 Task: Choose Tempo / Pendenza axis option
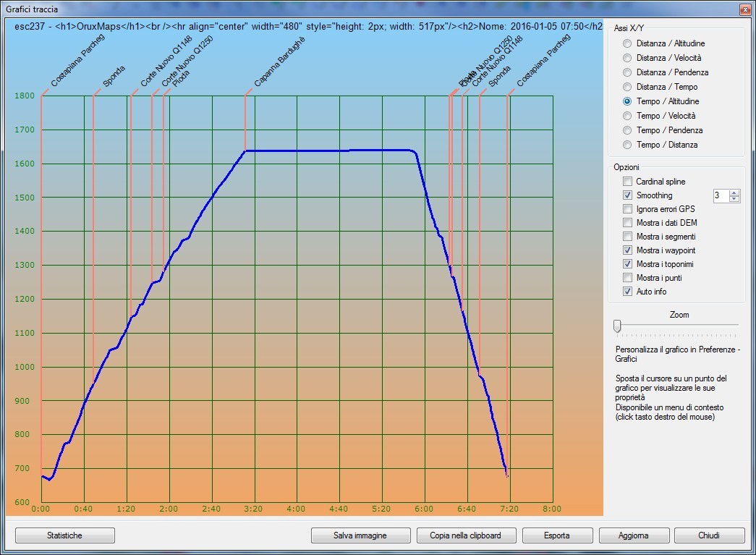(627, 130)
